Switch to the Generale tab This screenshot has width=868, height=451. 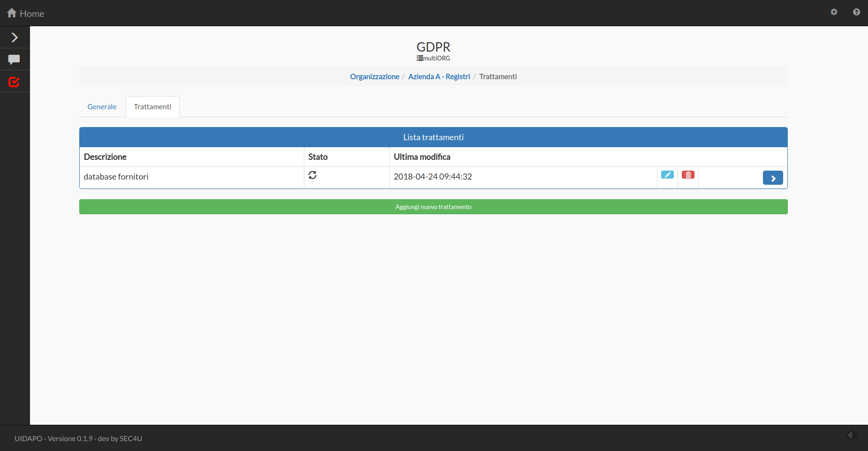point(102,107)
